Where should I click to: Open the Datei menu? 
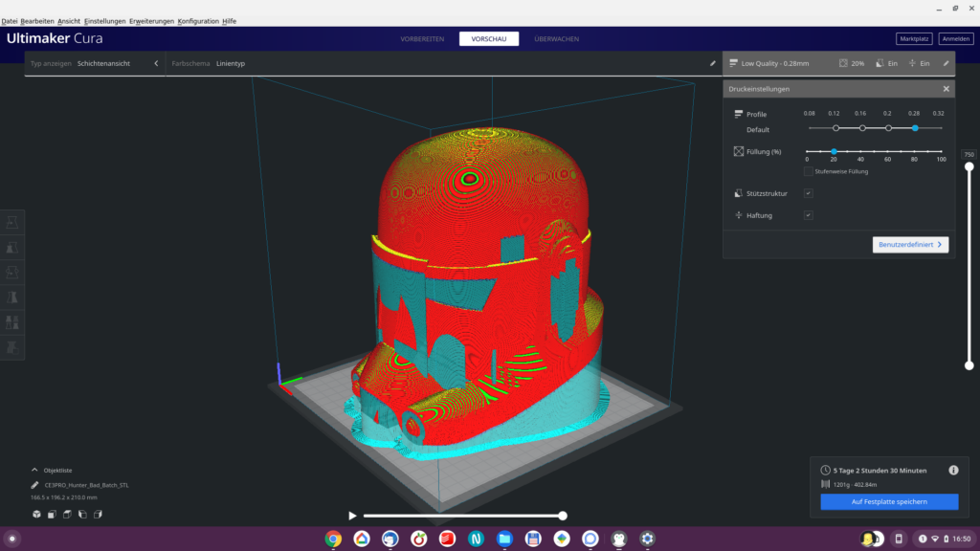[x=10, y=21]
